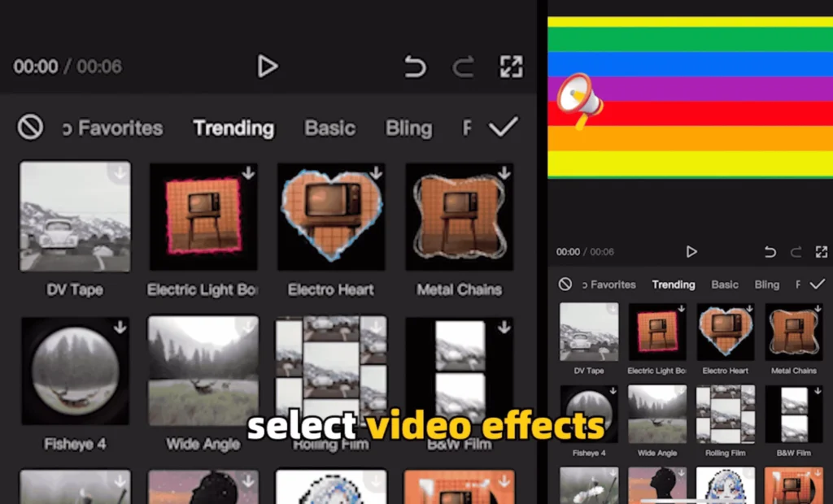The image size is (833, 504).
Task: Pick the large Metal Chains thumbnail
Action: coord(460,217)
